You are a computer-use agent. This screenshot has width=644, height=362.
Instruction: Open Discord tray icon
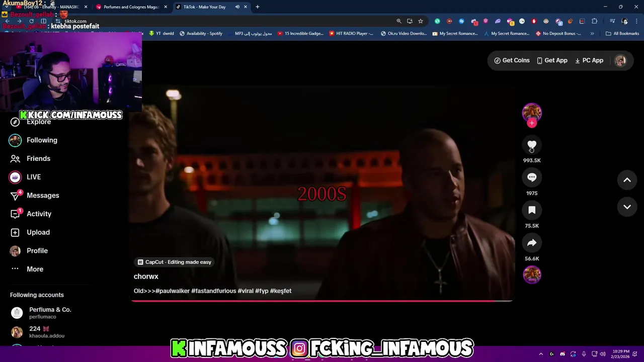[562, 354]
